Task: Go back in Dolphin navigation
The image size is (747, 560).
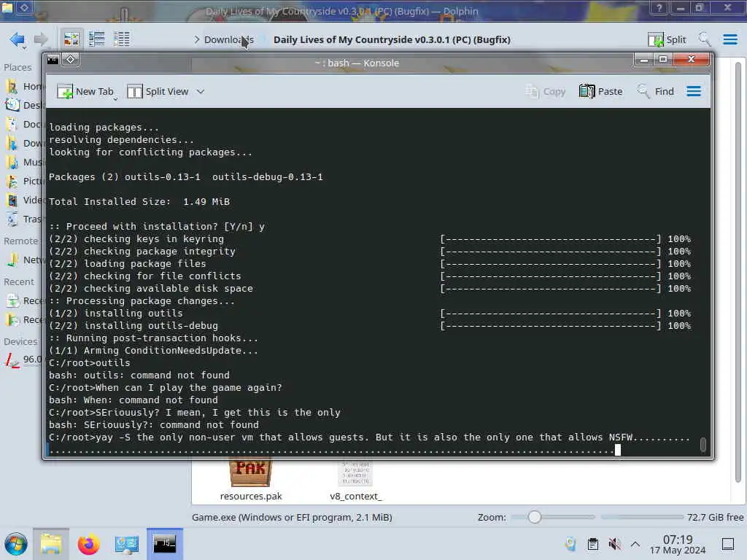Action: pos(18,39)
